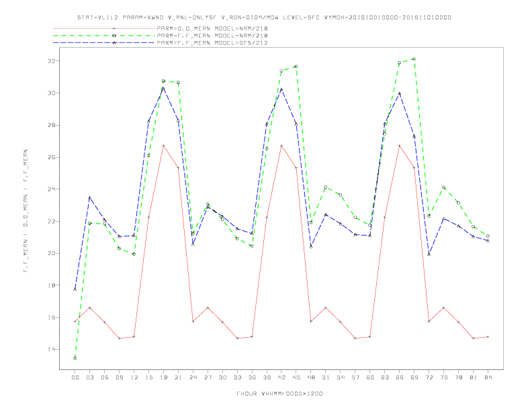The image size is (532, 411).
Task: Click x-axis forecast hour label 30
Action: [x=222, y=377]
